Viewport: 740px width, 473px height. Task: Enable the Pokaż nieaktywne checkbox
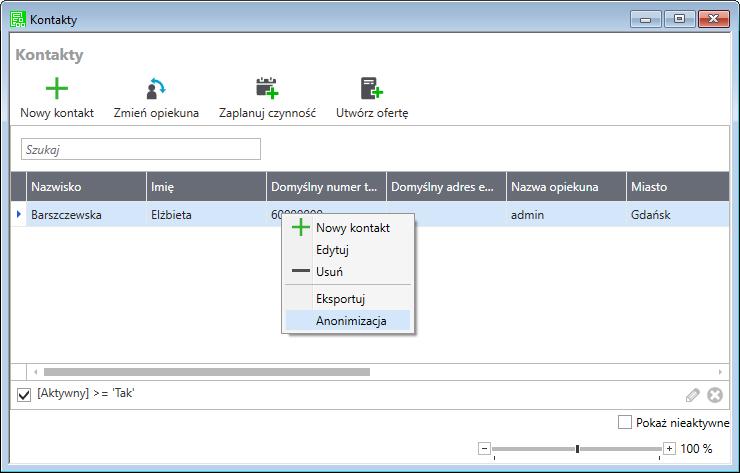coord(625,422)
